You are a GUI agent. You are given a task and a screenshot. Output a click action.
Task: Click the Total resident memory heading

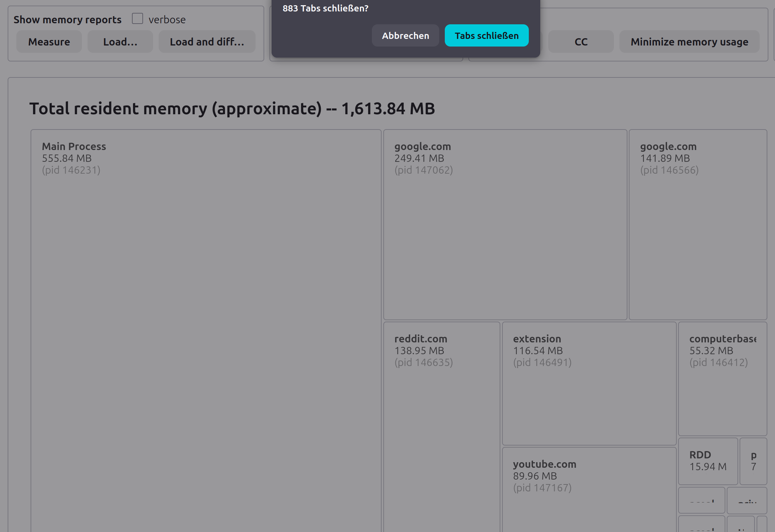click(232, 108)
